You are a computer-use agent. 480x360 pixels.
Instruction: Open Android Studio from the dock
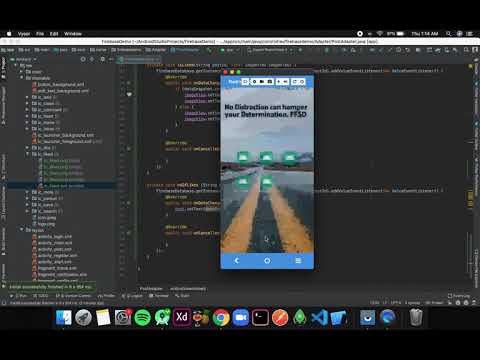(162, 317)
